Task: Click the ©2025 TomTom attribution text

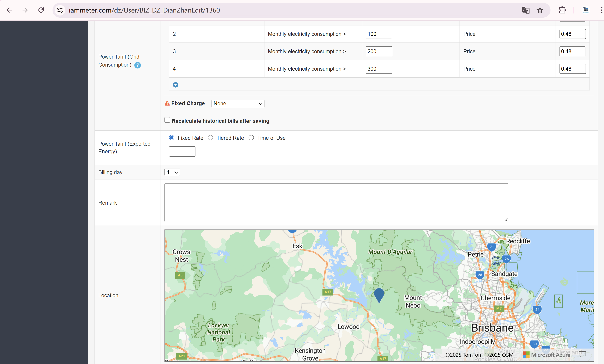Action: (464, 355)
